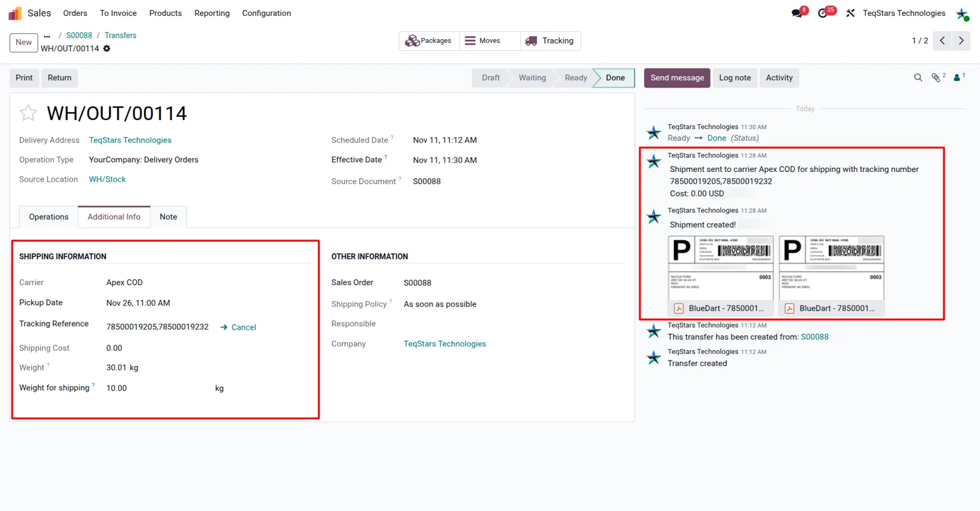
Task: Click the Shipping Policy help question mark
Action: [391, 301]
